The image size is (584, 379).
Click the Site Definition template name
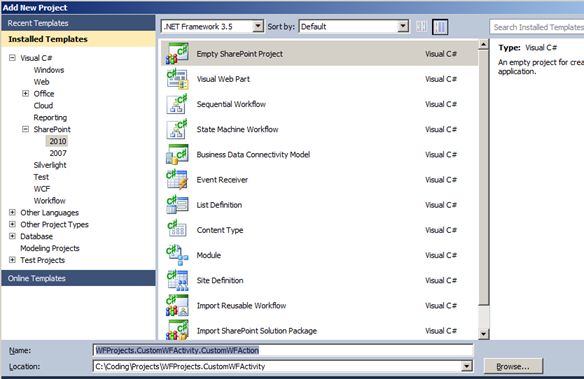[x=220, y=280]
